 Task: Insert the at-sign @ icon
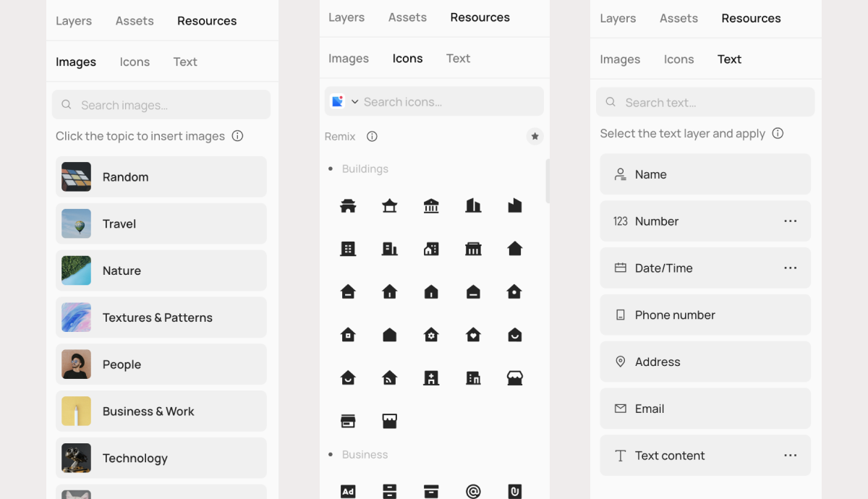click(x=473, y=492)
